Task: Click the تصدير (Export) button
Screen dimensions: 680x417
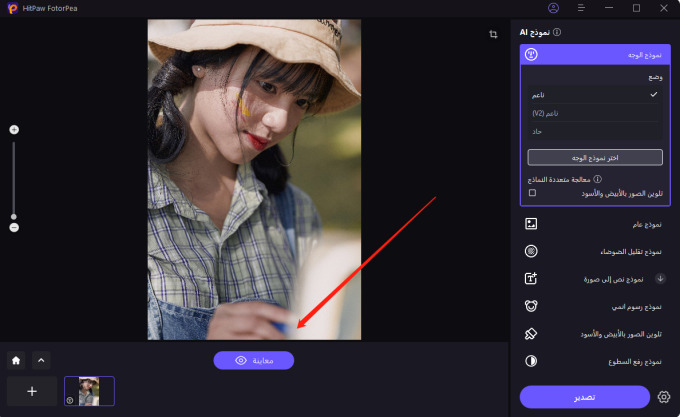Action: (585, 397)
